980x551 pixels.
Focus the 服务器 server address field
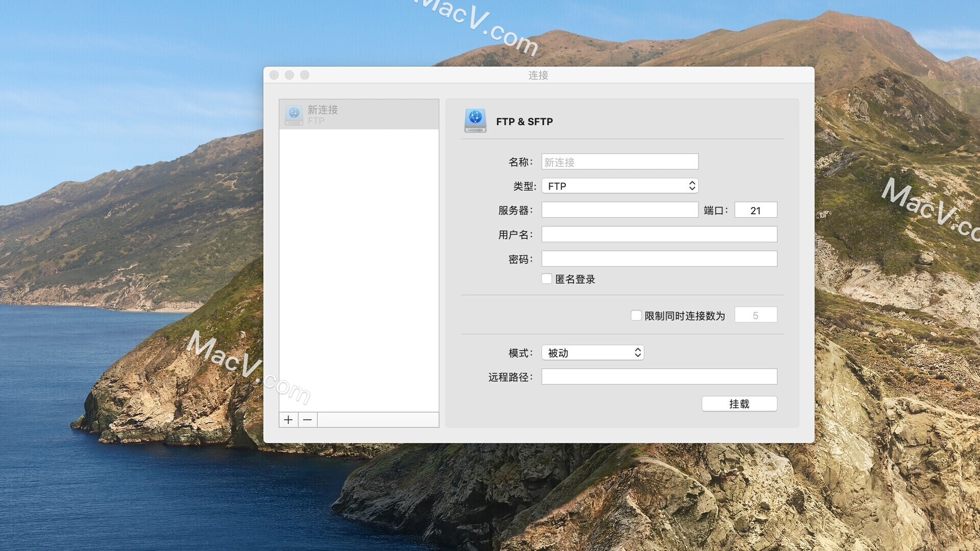click(619, 210)
